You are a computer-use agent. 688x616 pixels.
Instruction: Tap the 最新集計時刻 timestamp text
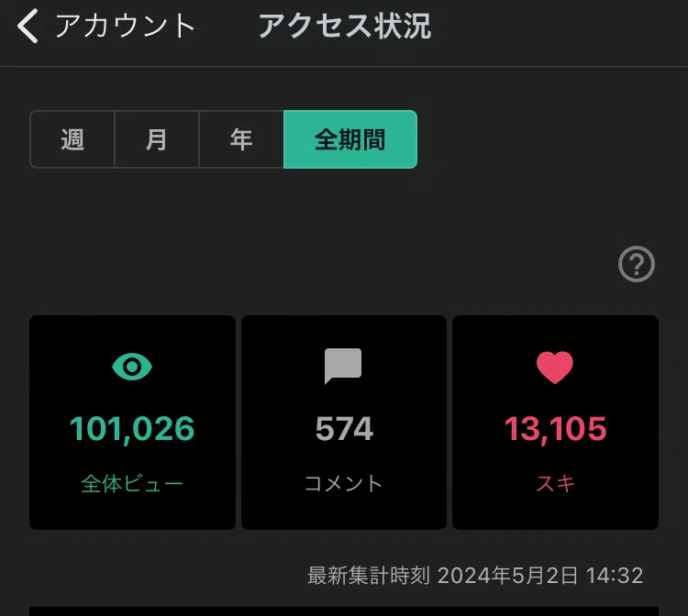pos(475,576)
